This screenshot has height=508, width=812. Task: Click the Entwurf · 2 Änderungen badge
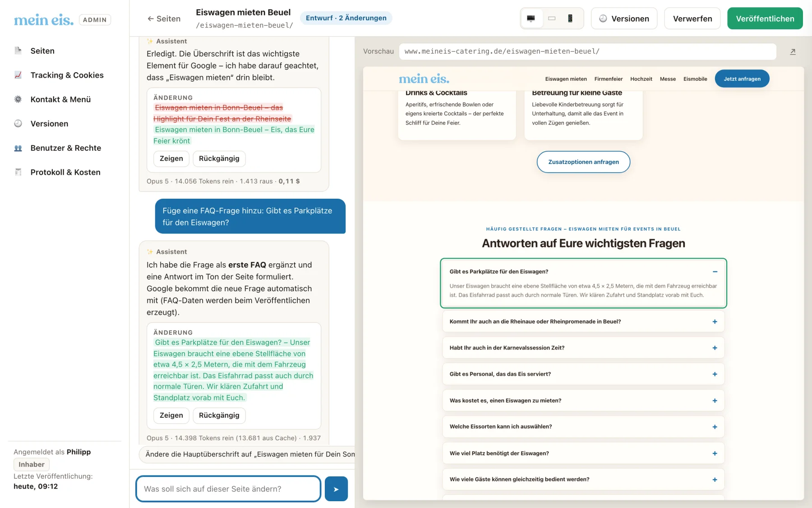346,18
